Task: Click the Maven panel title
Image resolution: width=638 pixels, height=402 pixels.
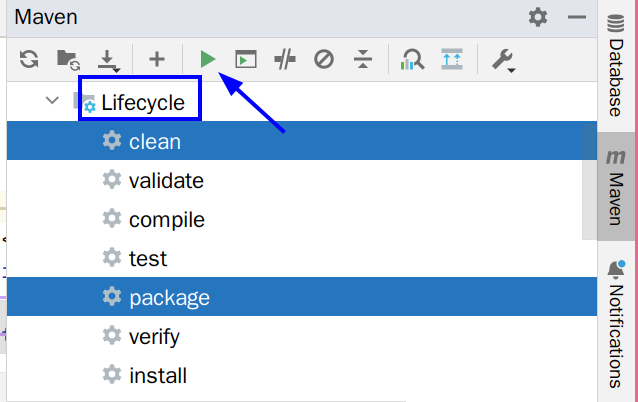Action: tap(46, 17)
